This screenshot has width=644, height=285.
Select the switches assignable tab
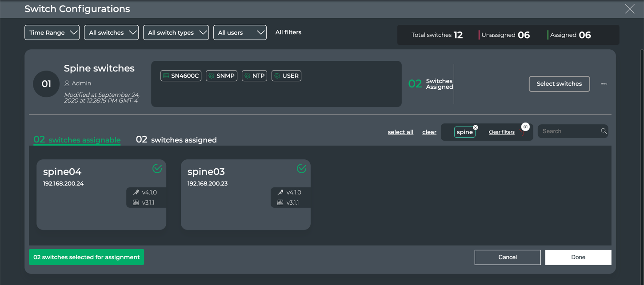pos(77,140)
